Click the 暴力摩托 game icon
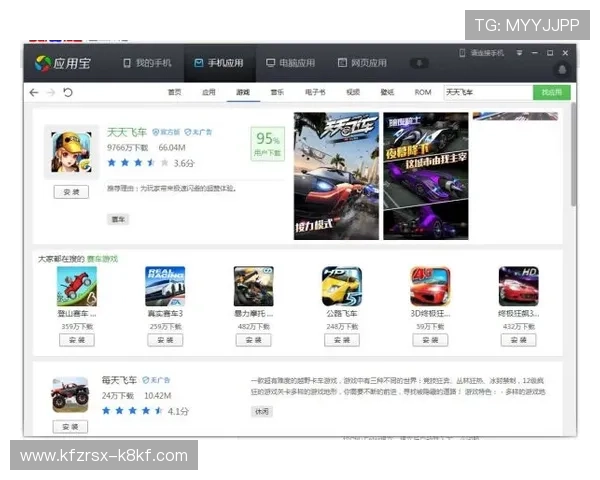The width and height of the screenshot is (600, 480). click(254, 286)
